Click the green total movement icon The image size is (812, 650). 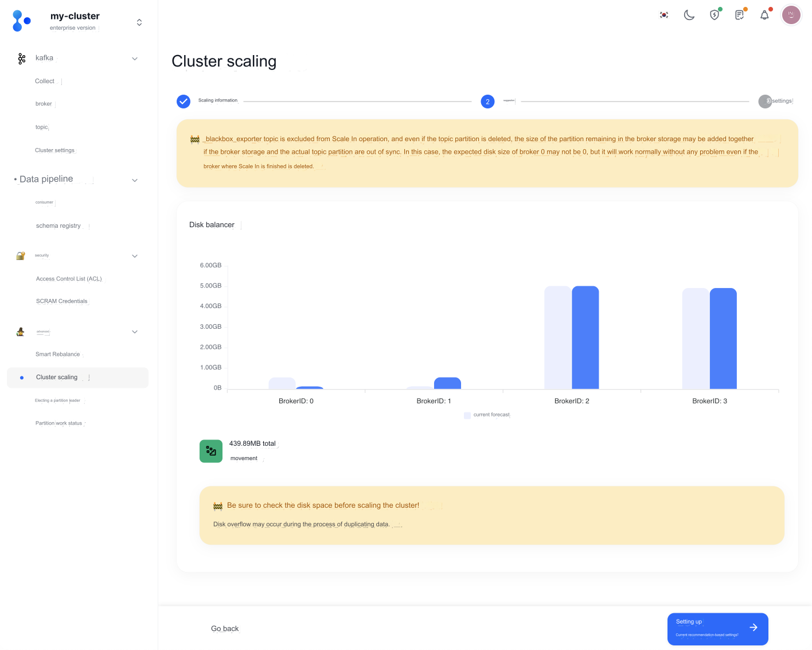(211, 451)
